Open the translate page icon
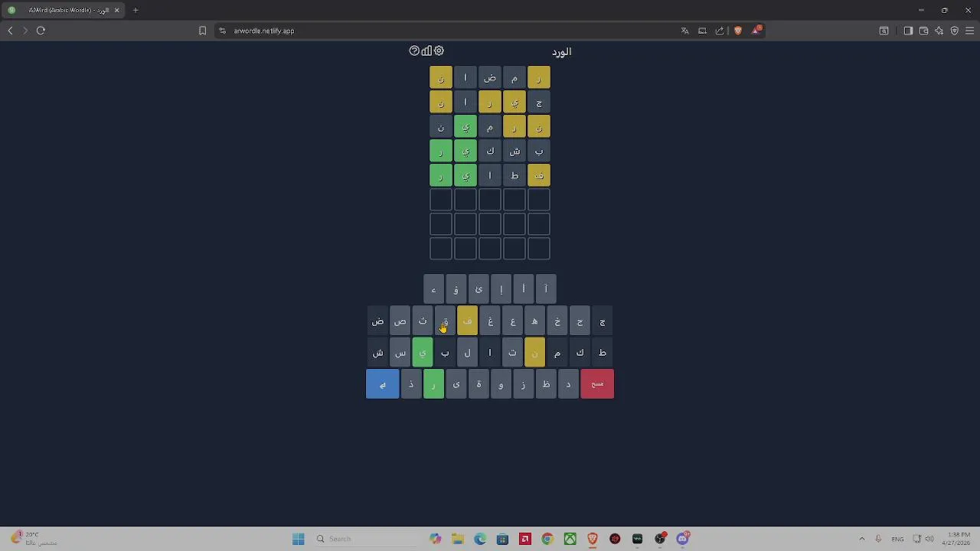 pyautogui.click(x=684, y=31)
